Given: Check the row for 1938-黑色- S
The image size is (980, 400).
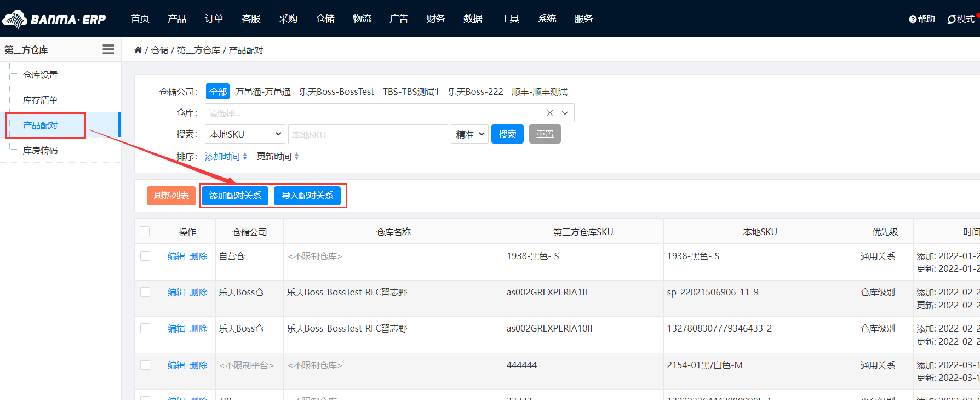Looking at the screenshot, I should (x=145, y=256).
